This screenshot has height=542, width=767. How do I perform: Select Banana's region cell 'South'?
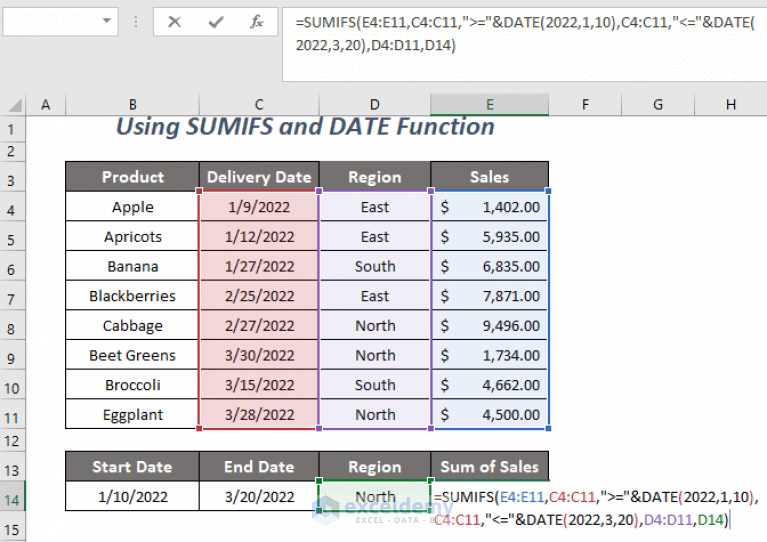375,266
